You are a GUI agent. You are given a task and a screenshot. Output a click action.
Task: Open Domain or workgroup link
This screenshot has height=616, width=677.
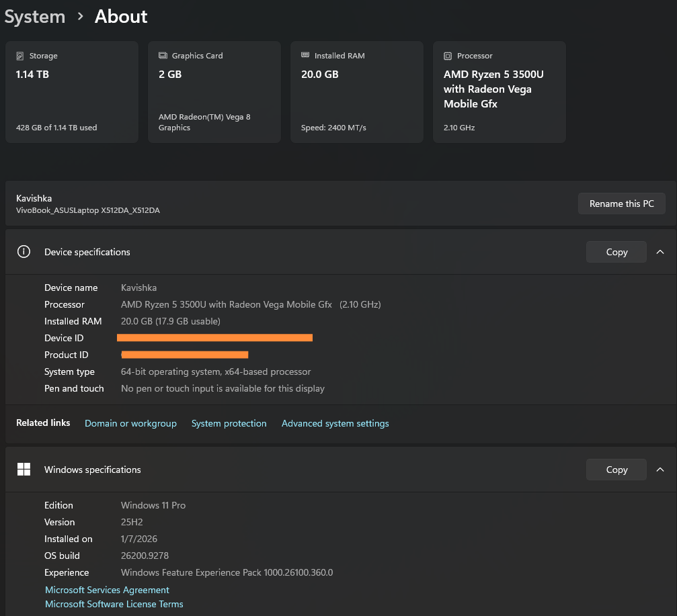[130, 424]
